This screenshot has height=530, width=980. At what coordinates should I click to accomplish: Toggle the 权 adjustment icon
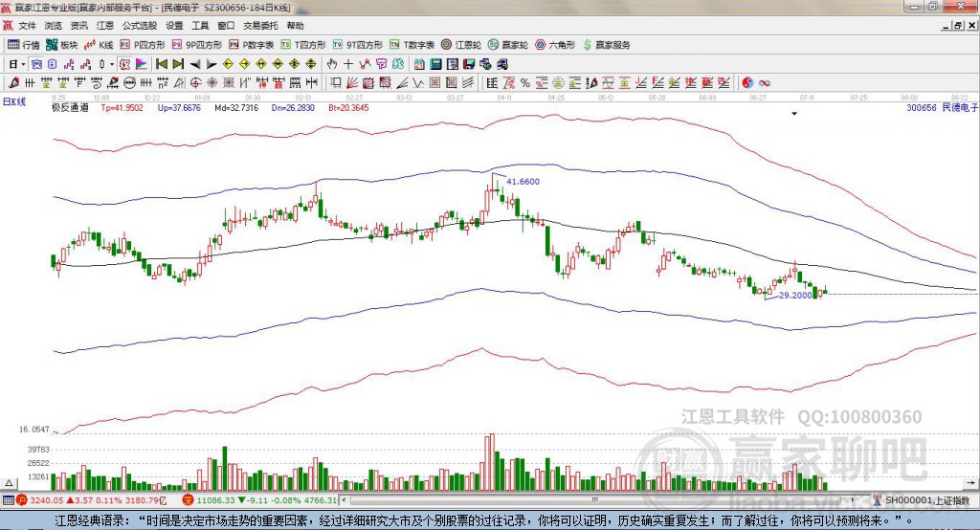(x=124, y=64)
